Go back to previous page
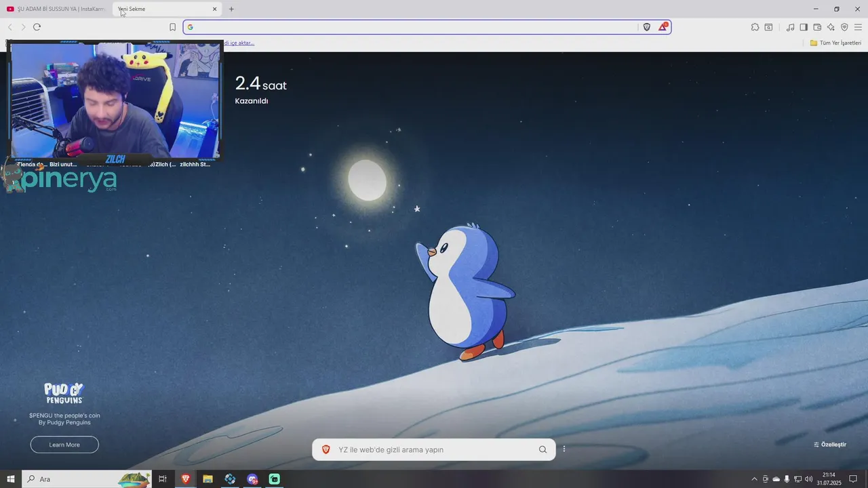 [x=9, y=27]
